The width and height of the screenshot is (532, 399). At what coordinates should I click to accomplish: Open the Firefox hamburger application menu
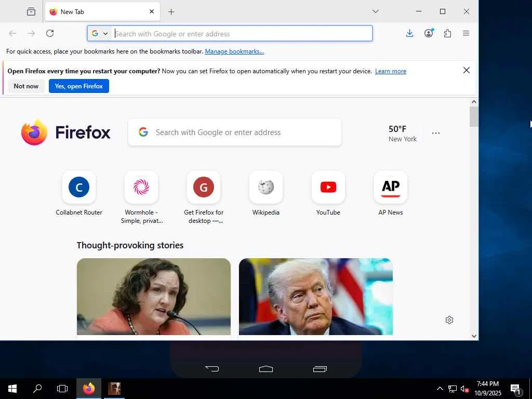tap(466, 33)
